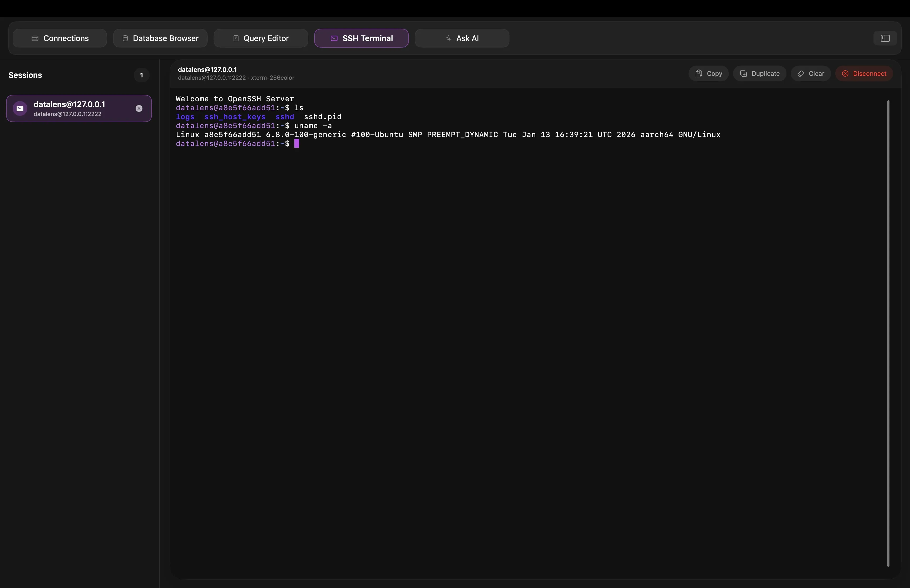Click 'sshd.pid' file name in output
The height and width of the screenshot is (588, 910).
tap(323, 117)
